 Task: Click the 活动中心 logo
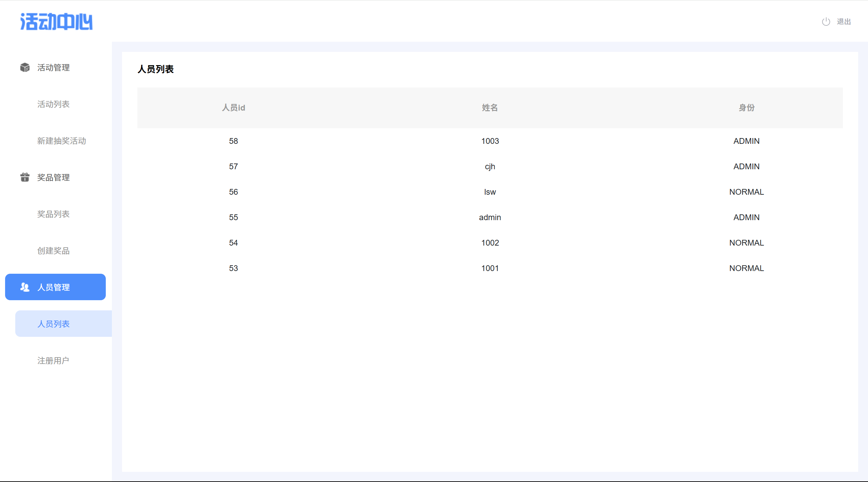tap(56, 22)
